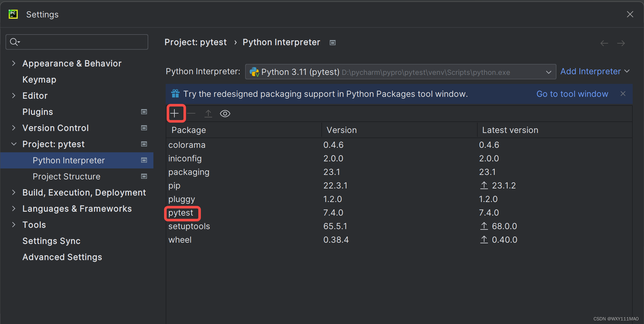
Task: Click the navigate back arrow
Action: (x=604, y=43)
